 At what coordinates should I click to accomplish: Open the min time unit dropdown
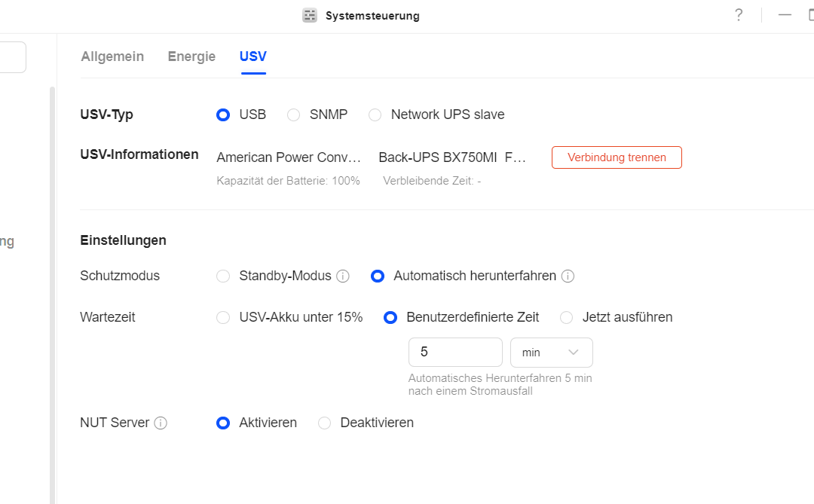(552, 353)
